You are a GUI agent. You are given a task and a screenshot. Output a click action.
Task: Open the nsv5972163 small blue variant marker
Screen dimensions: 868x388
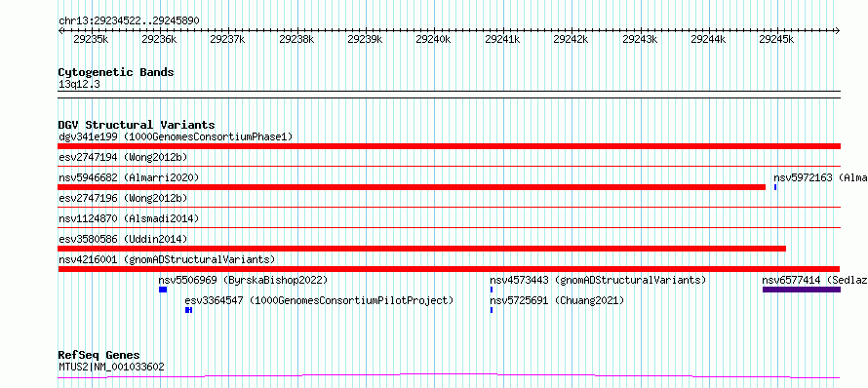[775, 187]
